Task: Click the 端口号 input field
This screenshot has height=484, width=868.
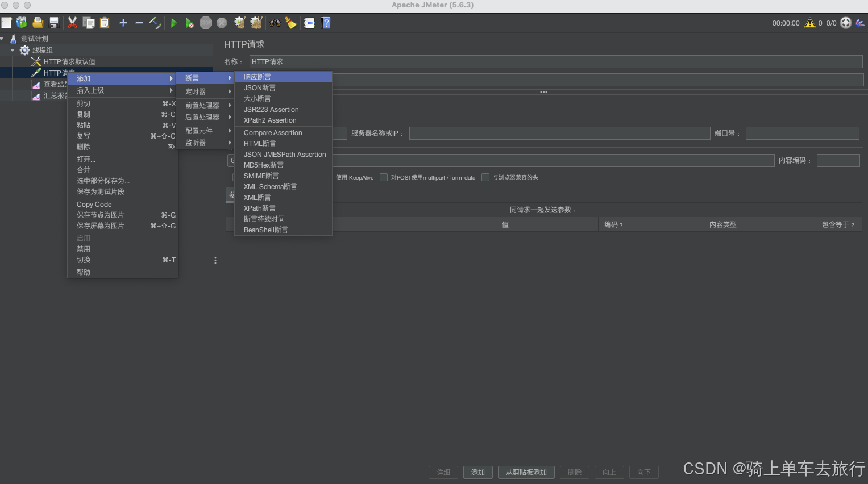Action: click(801, 133)
